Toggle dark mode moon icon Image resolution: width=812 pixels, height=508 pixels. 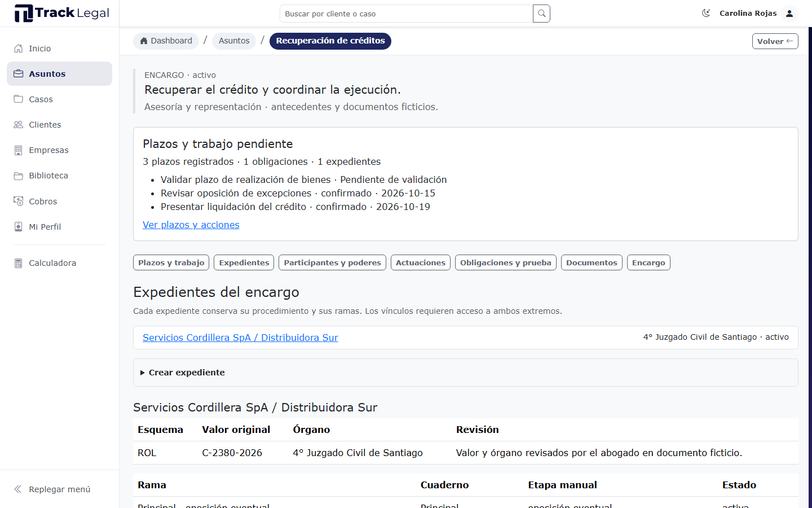pyautogui.click(x=706, y=13)
